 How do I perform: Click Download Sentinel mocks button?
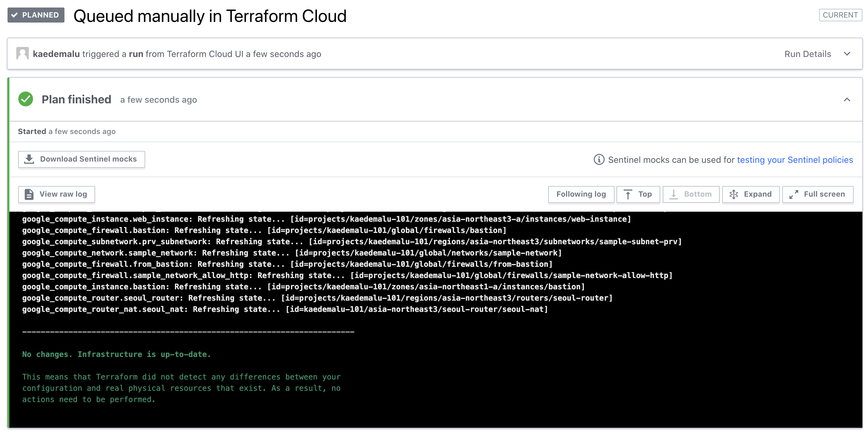[82, 159]
